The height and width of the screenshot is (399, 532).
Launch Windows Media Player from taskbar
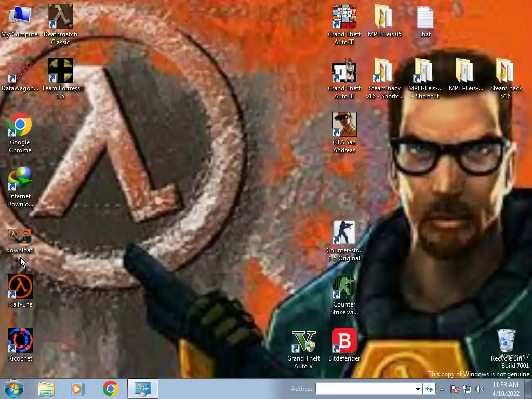pos(78,389)
